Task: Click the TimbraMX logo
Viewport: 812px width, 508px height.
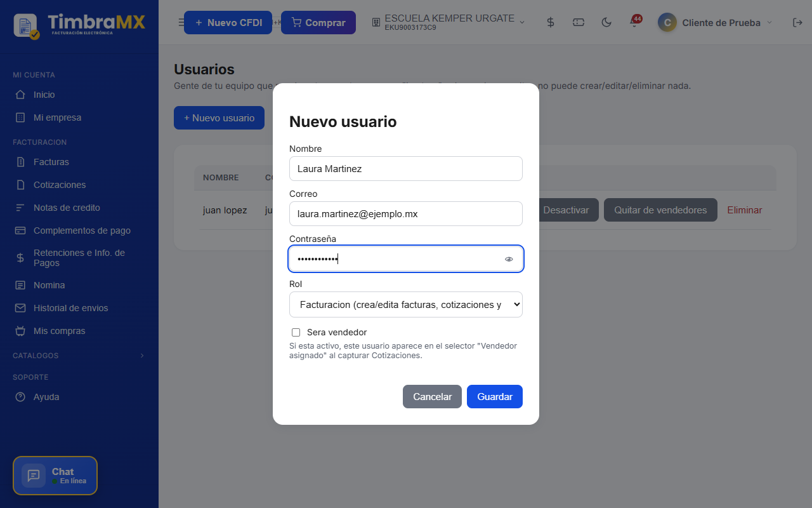Action: pyautogui.click(x=79, y=25)
